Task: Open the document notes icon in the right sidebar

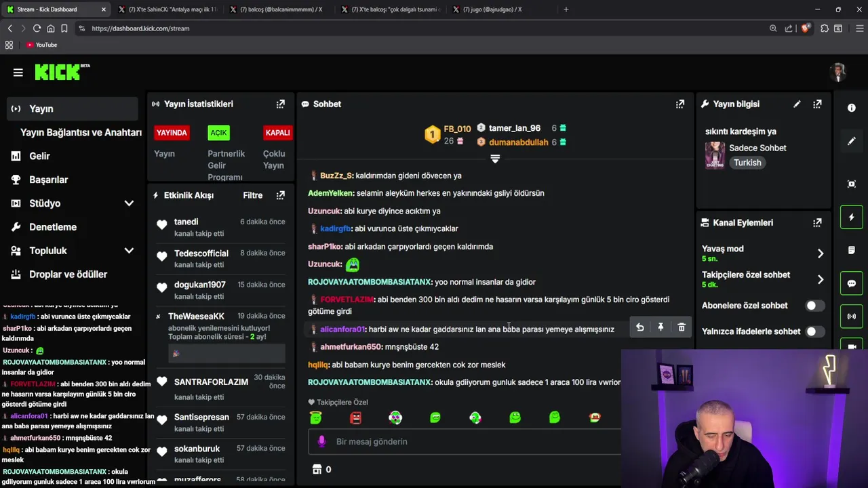Action: pos(852,250)
